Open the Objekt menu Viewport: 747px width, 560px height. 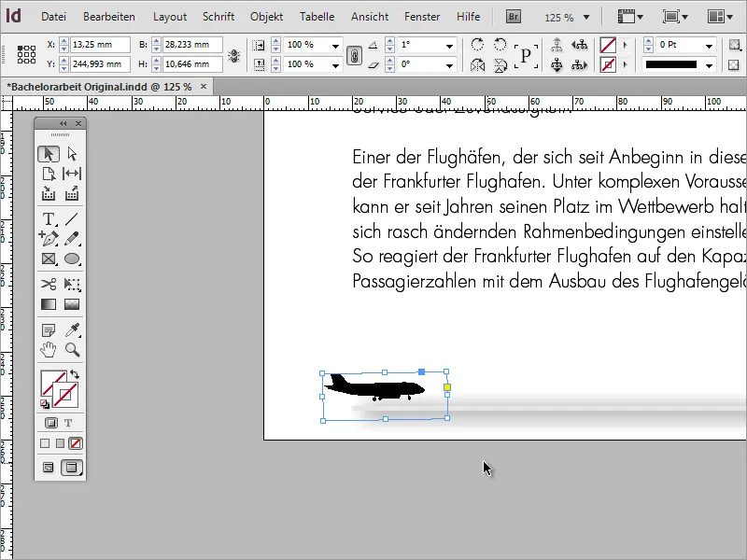266,17
